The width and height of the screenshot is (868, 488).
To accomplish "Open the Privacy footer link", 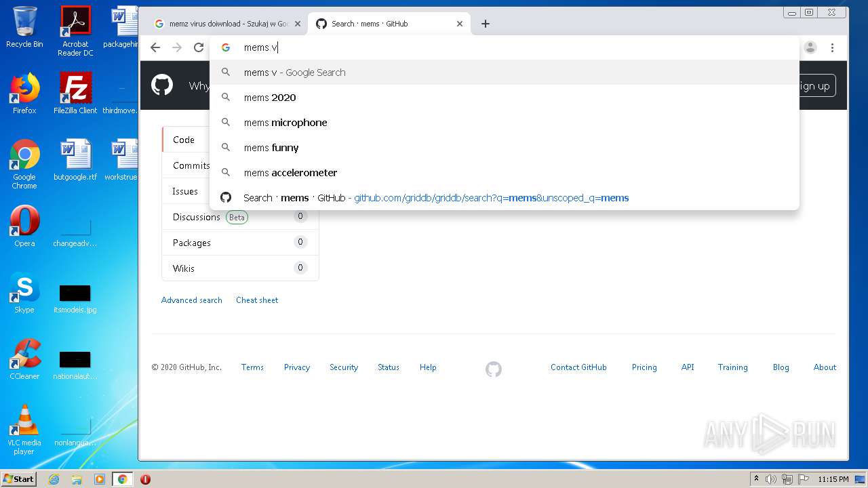I will (297, 367).
